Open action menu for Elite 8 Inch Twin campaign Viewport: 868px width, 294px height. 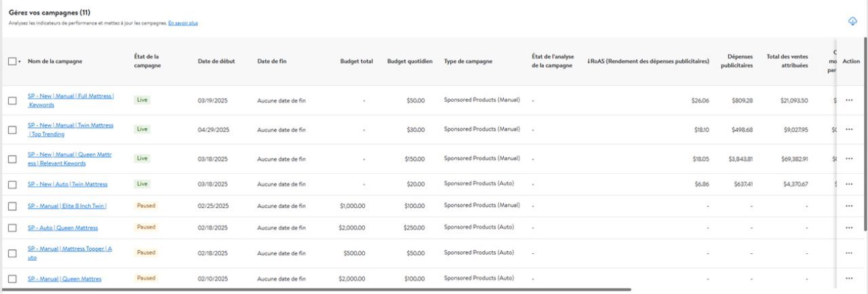tap(849, 206)
